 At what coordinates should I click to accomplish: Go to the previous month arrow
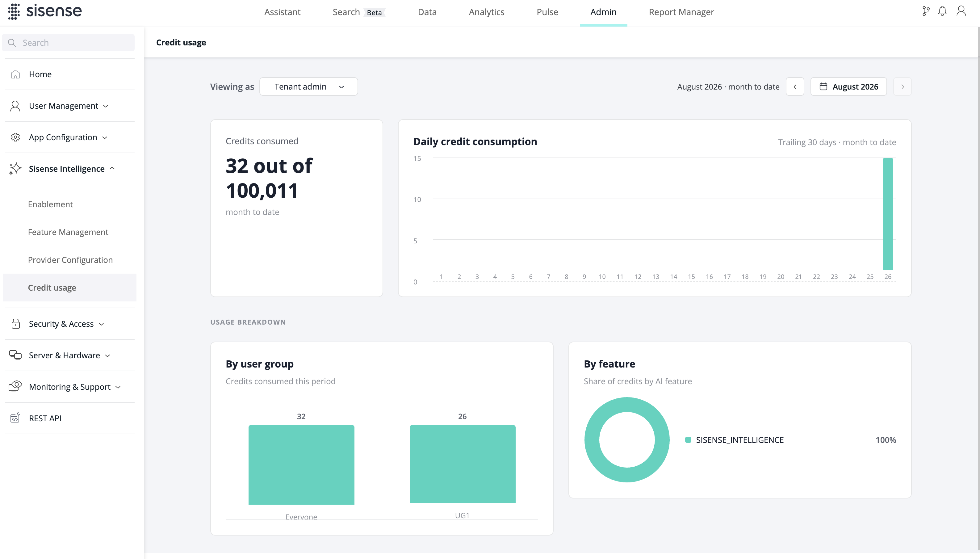(x=795, y=87)
